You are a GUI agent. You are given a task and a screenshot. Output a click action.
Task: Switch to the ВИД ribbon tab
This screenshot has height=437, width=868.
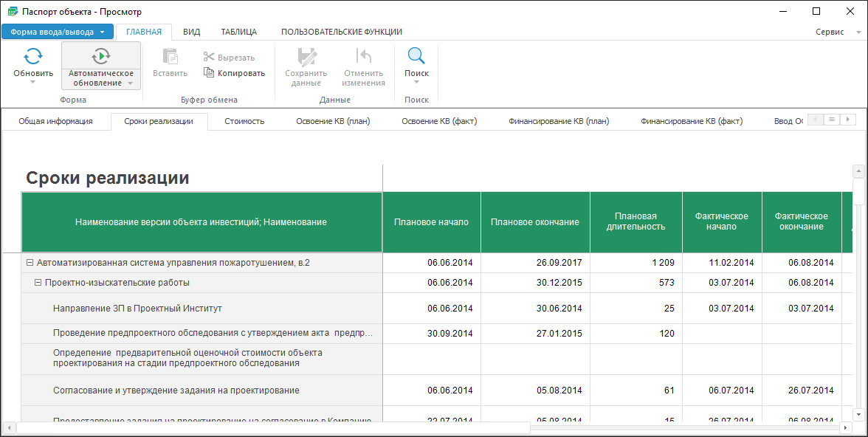(191, 32)
